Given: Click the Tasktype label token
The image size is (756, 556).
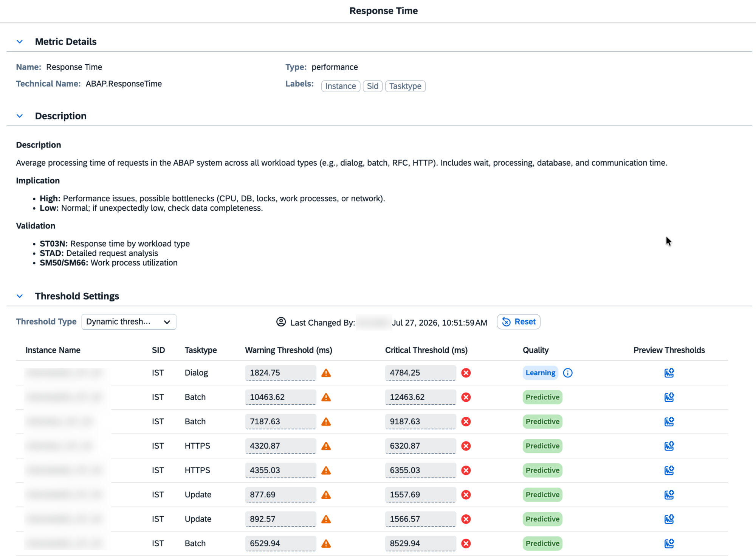Looking at the screenshot, I should [x=405, y=86].
